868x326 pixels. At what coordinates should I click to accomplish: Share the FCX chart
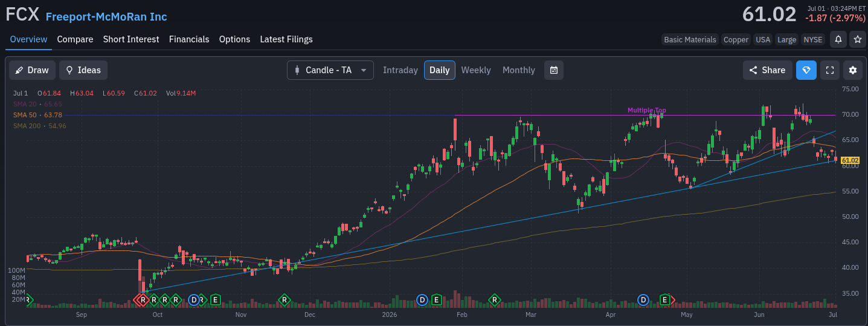(x=767, y=70)
